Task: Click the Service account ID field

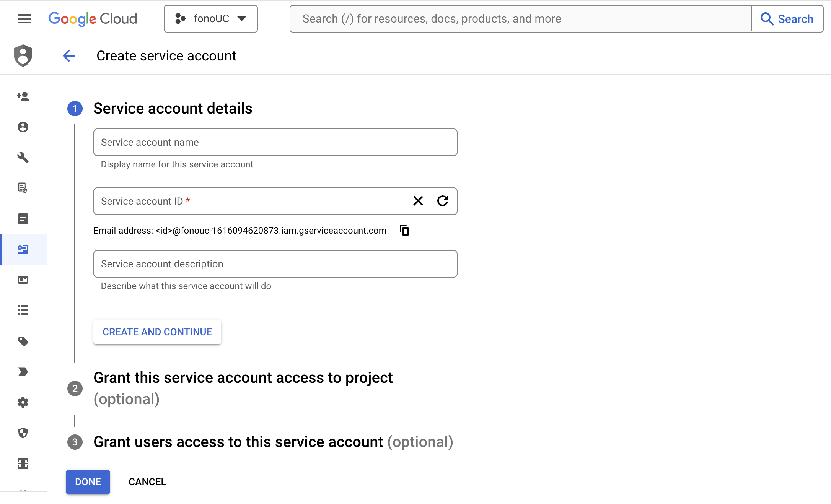Action: 275,201
